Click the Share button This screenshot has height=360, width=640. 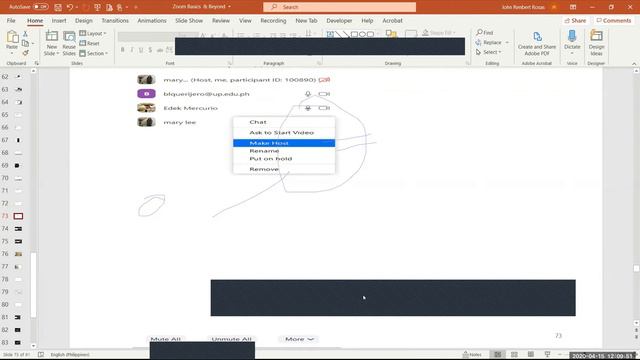[575, 20]
